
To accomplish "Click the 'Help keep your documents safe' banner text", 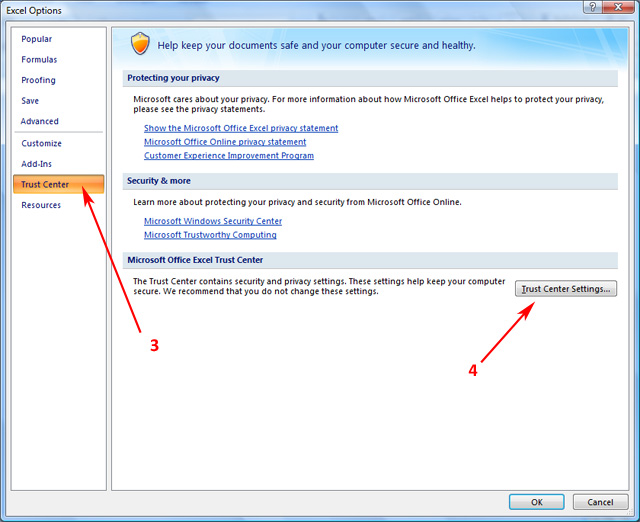I will coord(317,45).
